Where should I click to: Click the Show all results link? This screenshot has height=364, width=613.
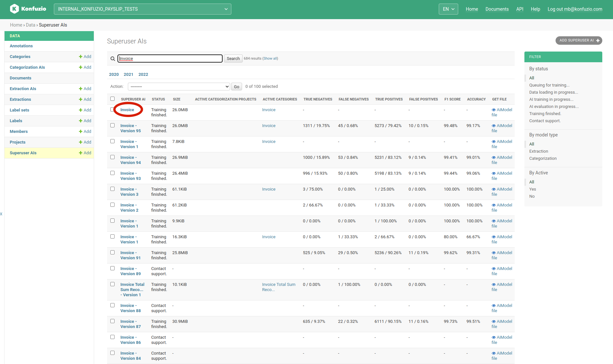click(x=270, y=59)
